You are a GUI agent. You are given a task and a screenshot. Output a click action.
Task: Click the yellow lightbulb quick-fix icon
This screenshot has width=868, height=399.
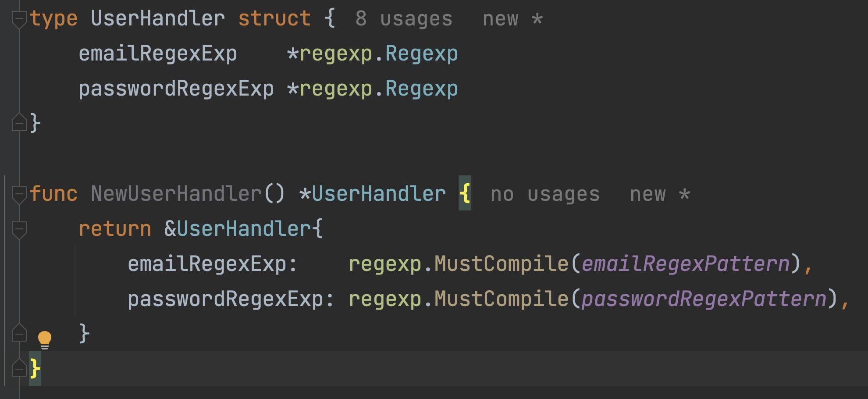44,340
